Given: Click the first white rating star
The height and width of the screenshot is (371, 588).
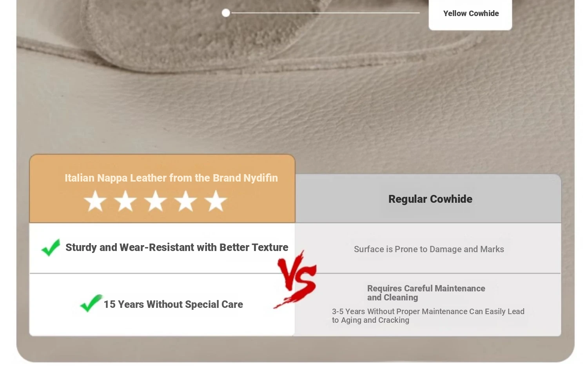Looking at the screenshot, I should pyautogui.click(x=95, y=201).
